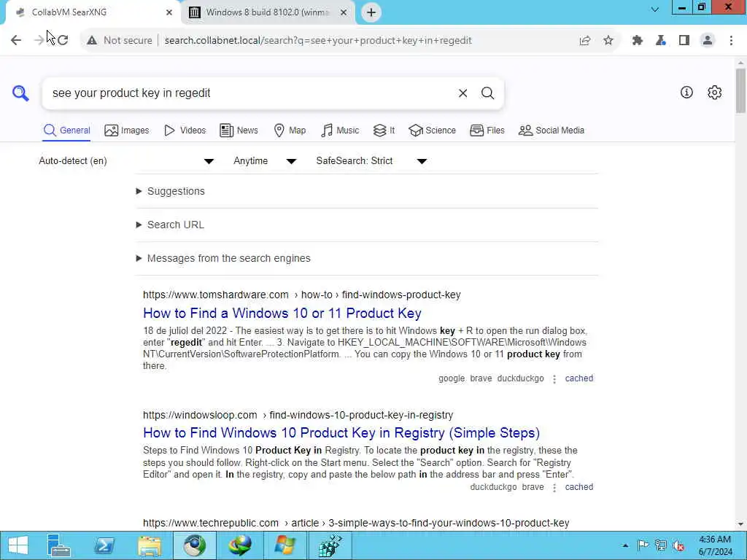Click the network status tray icon
747x560 pixels.
[x=661, y=545]
